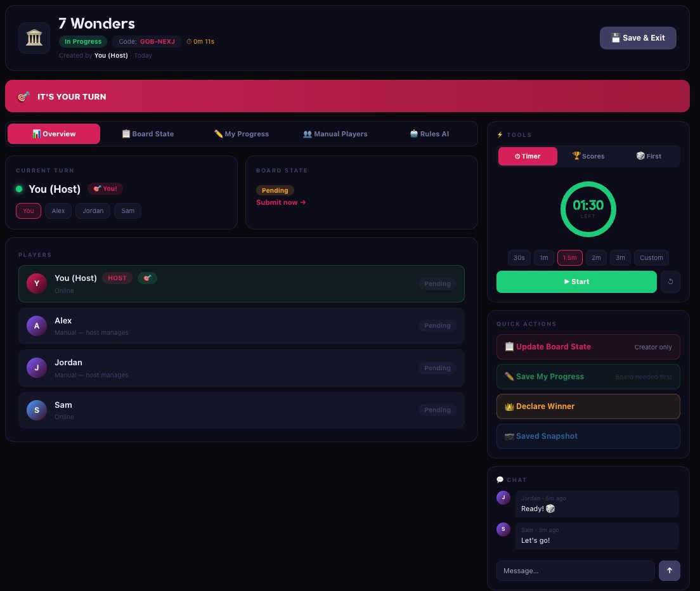Select the 30s timer preset

point(519,257)
